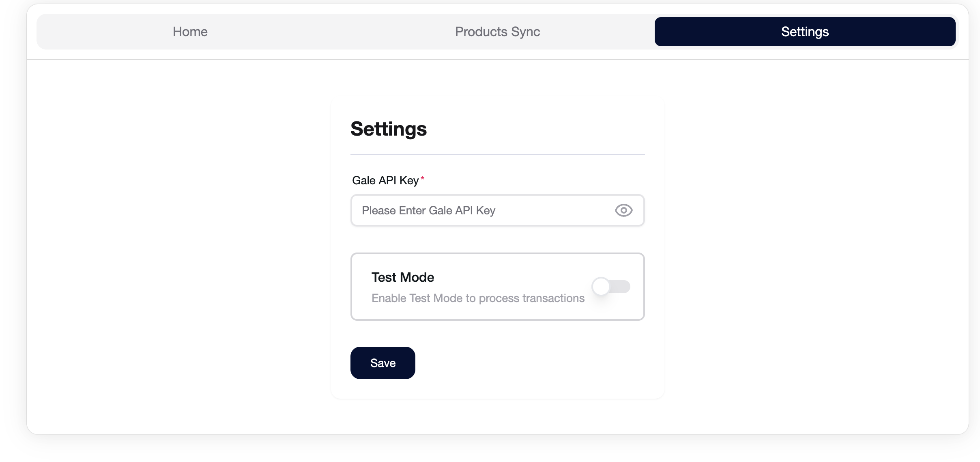The width and height of the screenshot is (980, 462).
Task: Click the red required asterisk
Action: pyautogui.click(x=422, y=178)
